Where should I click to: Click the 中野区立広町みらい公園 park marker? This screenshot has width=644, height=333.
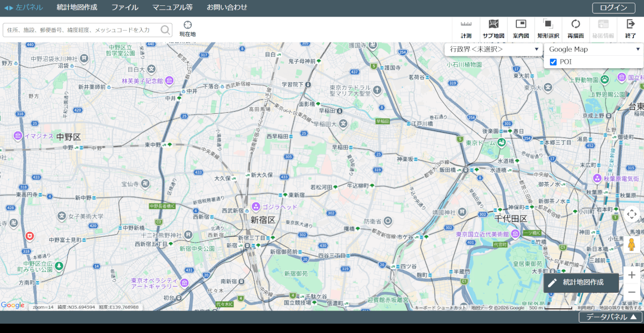[58, 266]
